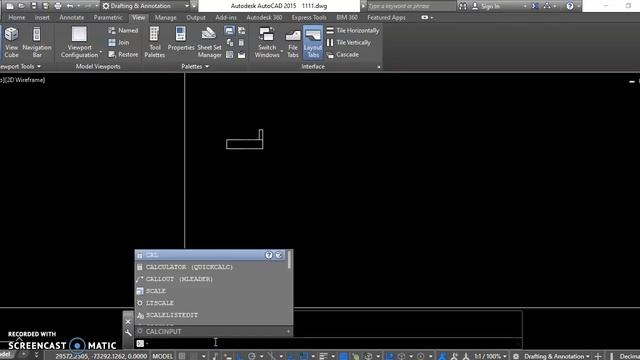640x360 pixels.
Task: Toggle Command Line palette icon in ribbon
Action: pos(229,30)
